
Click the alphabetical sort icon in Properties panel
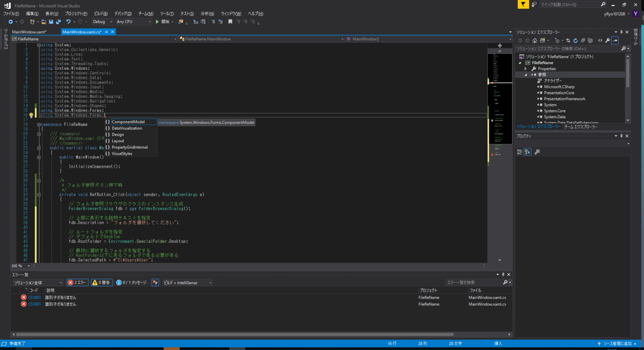(528, 152)
